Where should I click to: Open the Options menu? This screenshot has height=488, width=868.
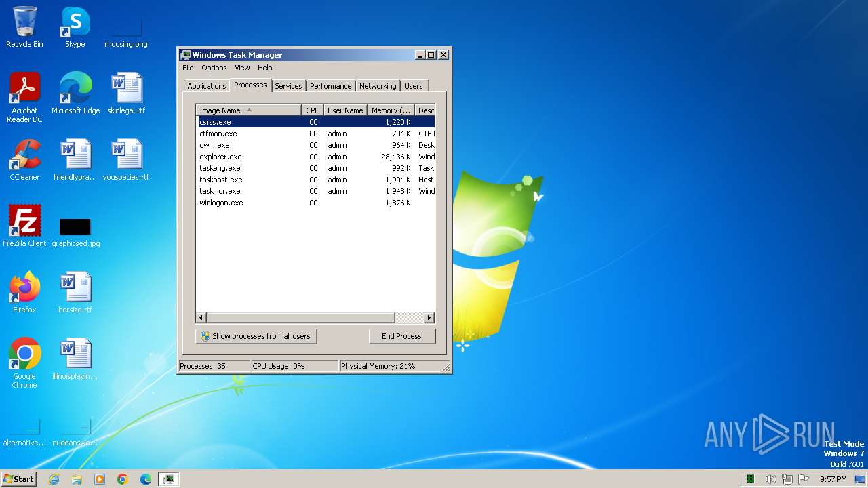point(214,68)
